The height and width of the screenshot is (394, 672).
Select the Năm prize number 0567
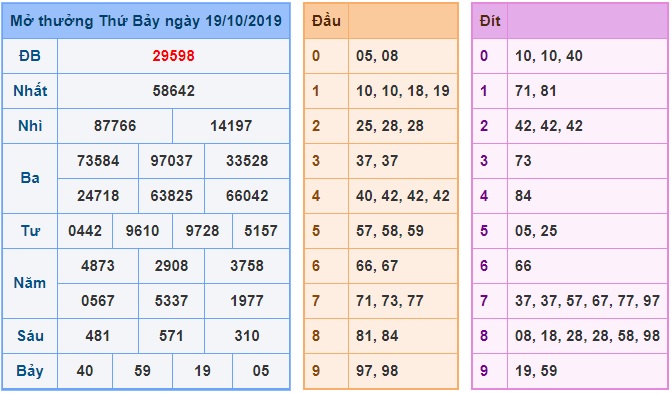tap(98, 301)
